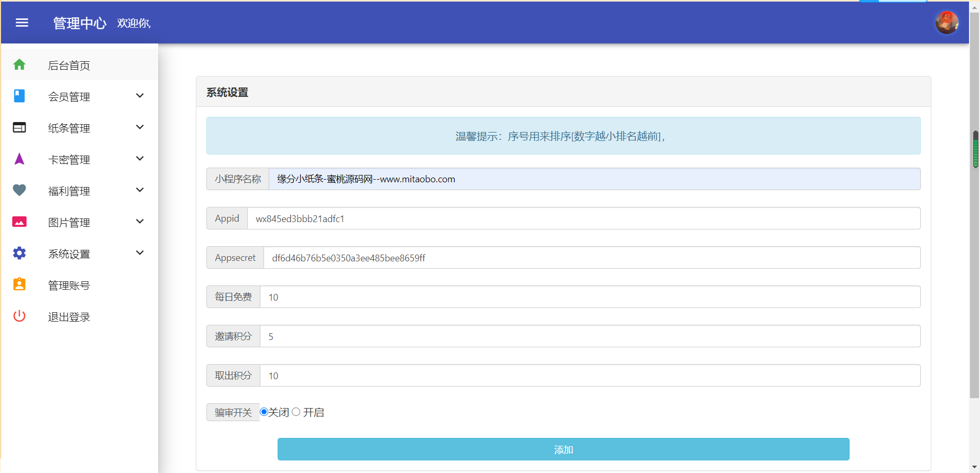
Task: Click the red power logout icon
Action: [19, 316]
